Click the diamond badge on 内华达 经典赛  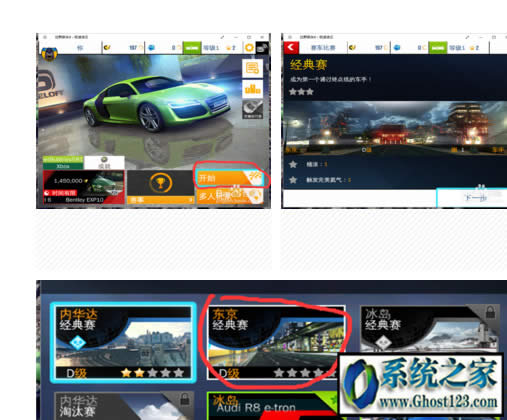click(x=78, y=343)
